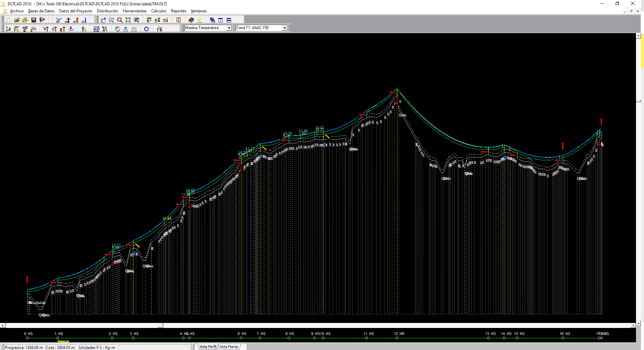
Task: Click the 12: HR structure marker
Action: (397, 338)
